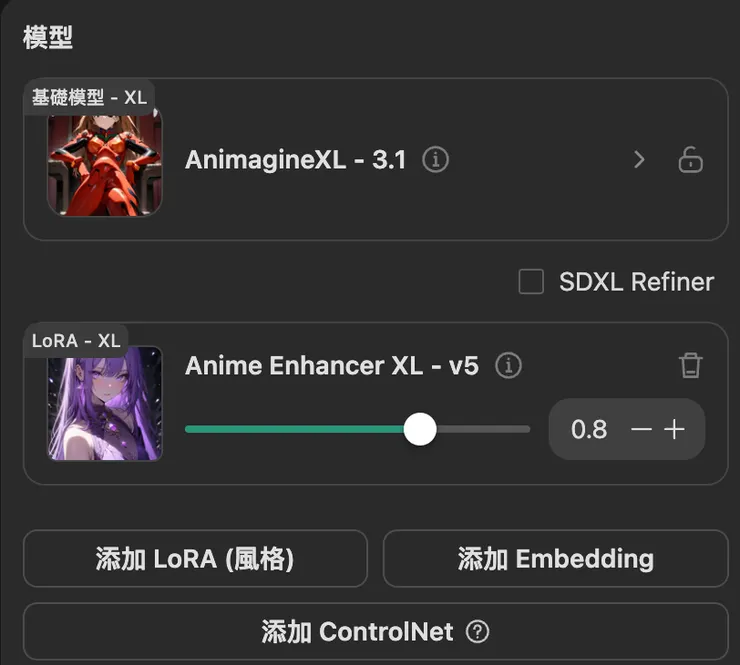Click the LoRA weight slider handle
This screenshot has width=740, height=665.
[420, 429]
